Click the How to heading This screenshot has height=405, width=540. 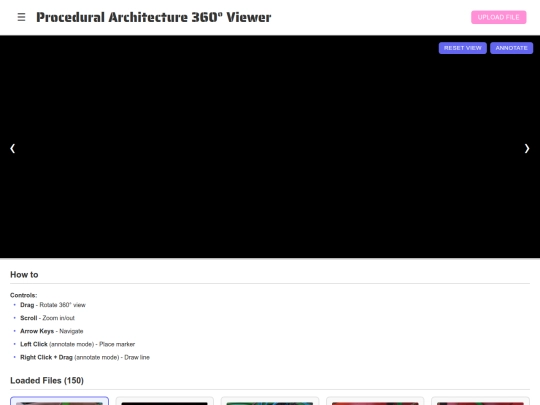point(24,275)
